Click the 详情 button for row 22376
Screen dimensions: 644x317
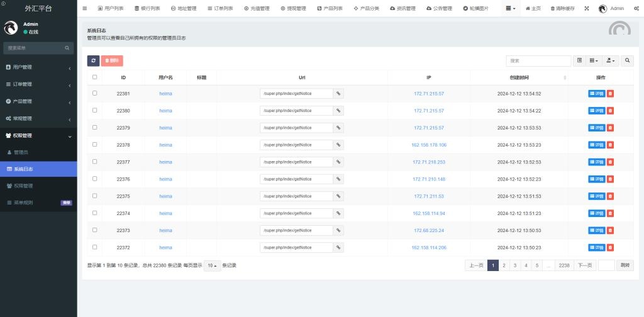click(x=597, y=179)
